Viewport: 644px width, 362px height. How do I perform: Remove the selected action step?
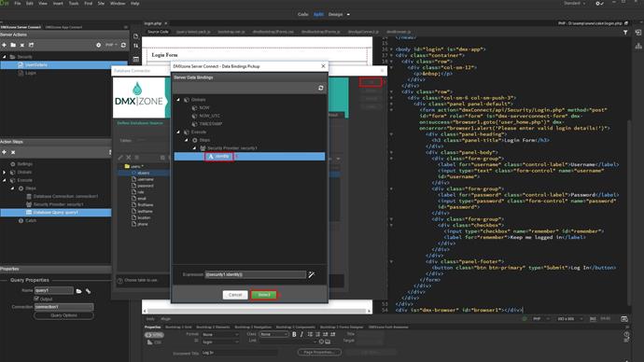[x=13, y=152]
